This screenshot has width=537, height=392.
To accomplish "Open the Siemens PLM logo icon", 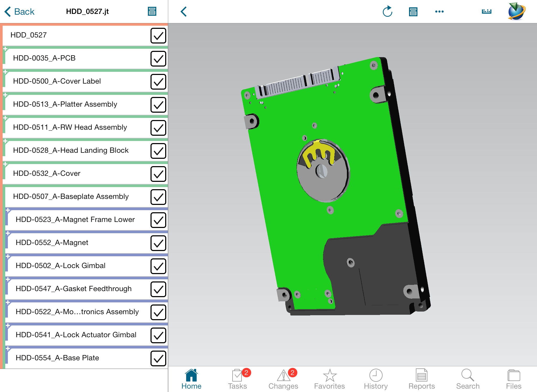I will tap(517, 12).
